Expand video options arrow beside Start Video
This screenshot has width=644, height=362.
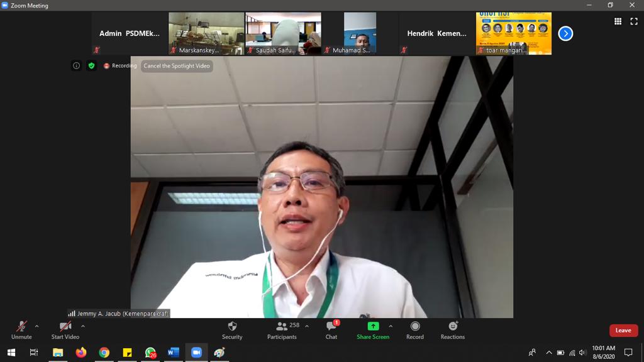(x=83, y=326)
